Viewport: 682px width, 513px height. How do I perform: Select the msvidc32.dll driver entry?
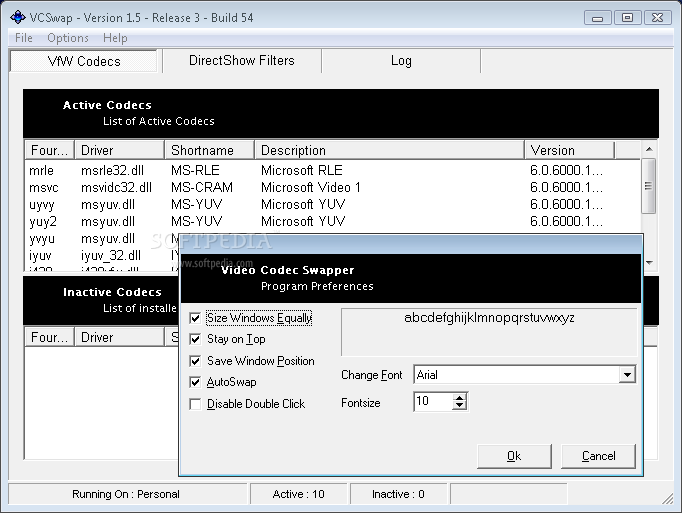pos(117,188)
